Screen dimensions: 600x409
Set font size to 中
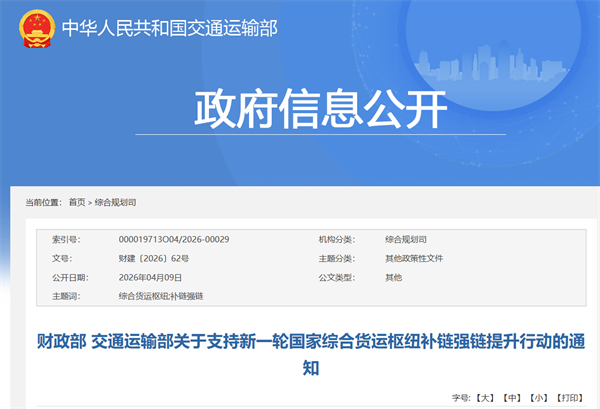coord(511,397)
